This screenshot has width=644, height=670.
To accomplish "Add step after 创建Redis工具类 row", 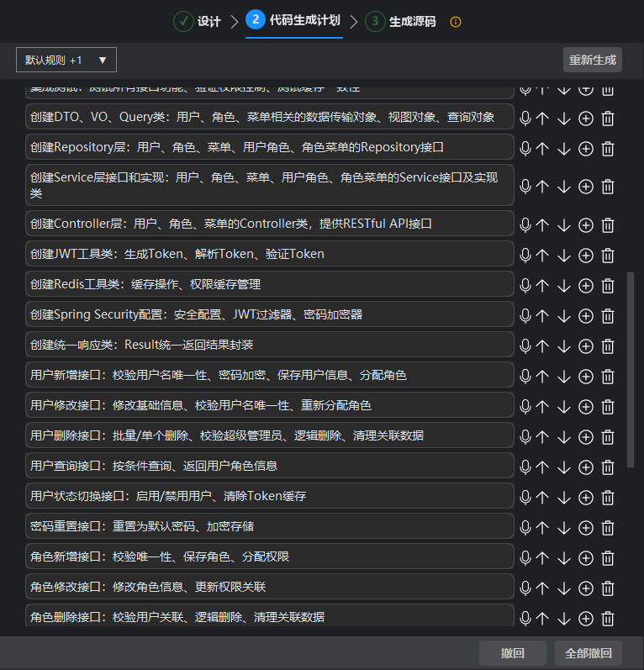I will pos(586,286).
